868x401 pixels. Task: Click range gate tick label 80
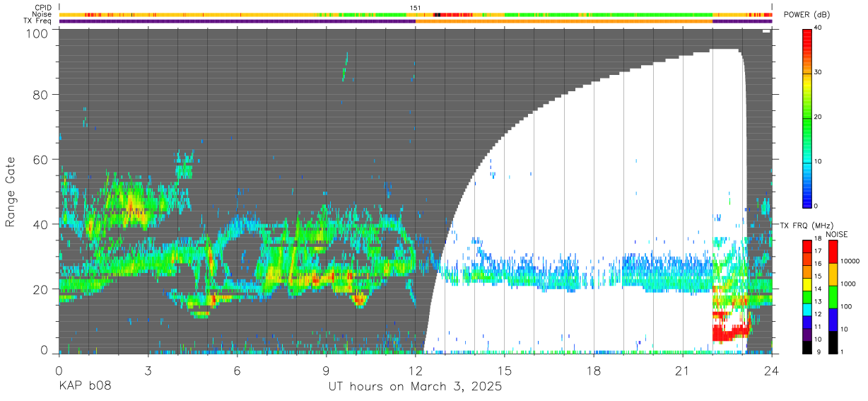[40, 94]
